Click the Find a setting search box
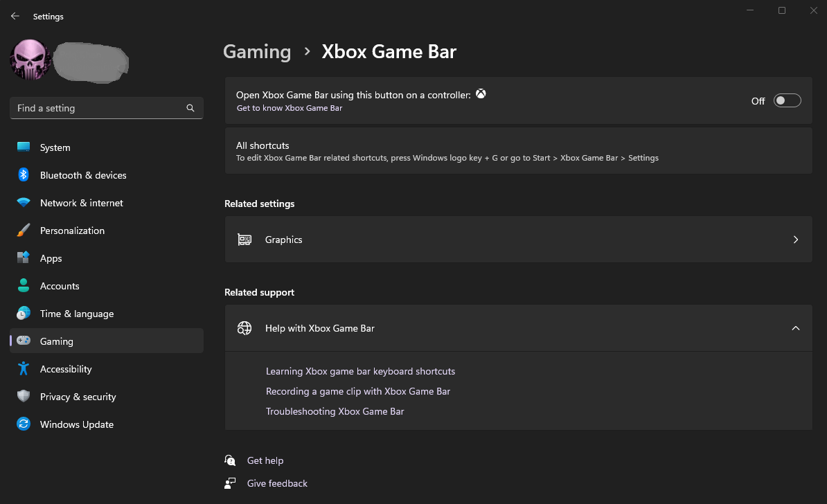 107,108
